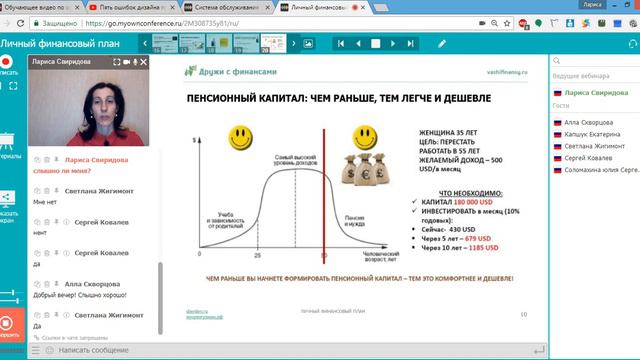Open the Лариса browser profile button

(x=592, y=5)
